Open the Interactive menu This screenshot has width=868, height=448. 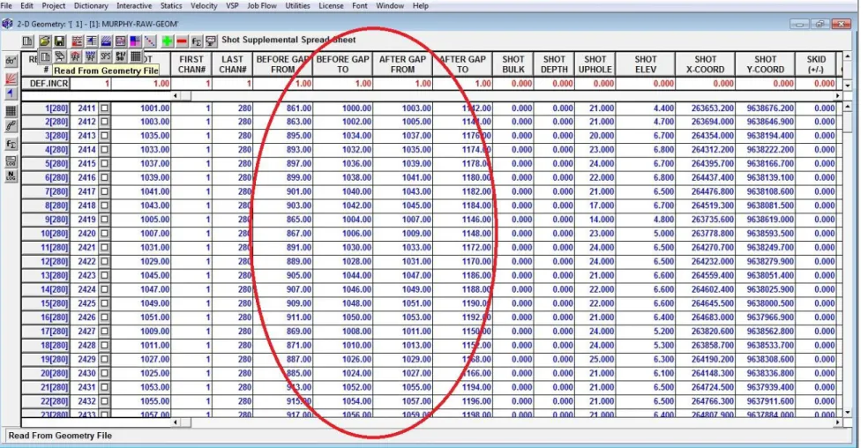[x=134, y=5]
